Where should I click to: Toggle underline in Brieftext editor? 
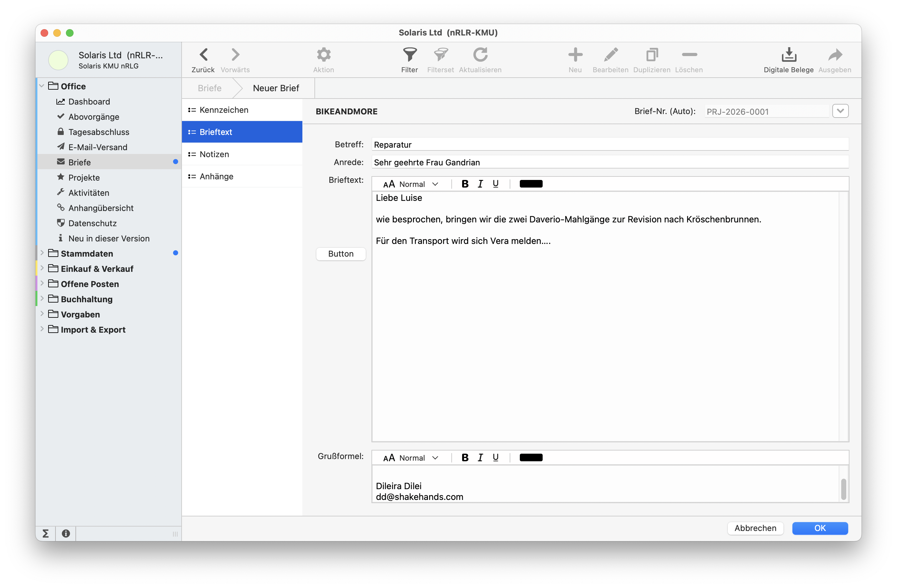496,184
